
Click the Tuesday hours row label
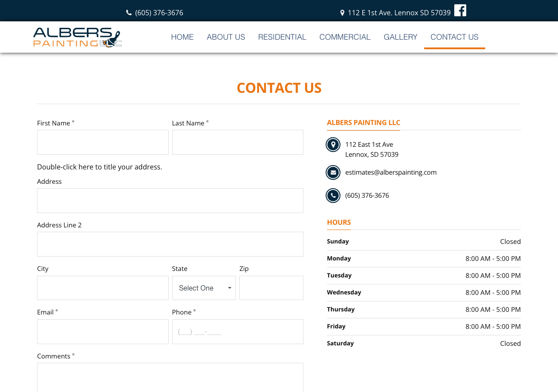click(x=339, y=275)
